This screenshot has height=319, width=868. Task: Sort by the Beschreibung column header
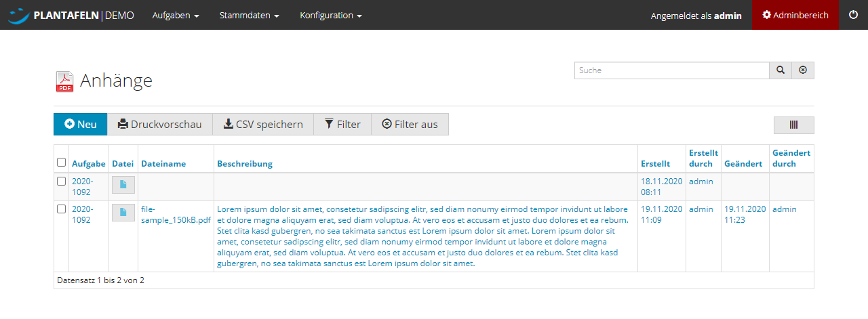[x=245, y=164]
